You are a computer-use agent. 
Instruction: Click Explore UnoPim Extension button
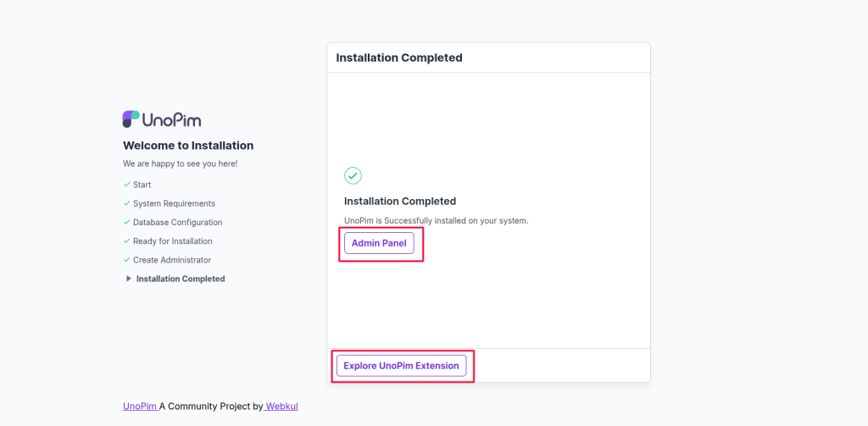coord(401,366)
